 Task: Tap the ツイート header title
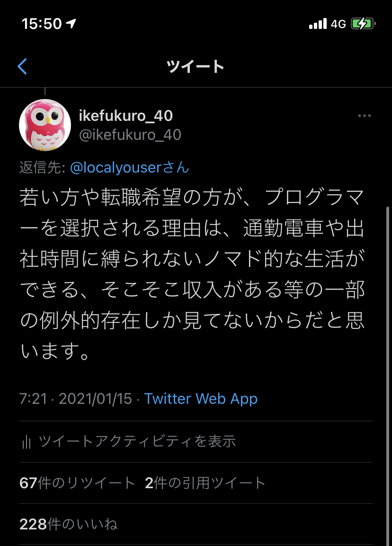click(196, 66)
